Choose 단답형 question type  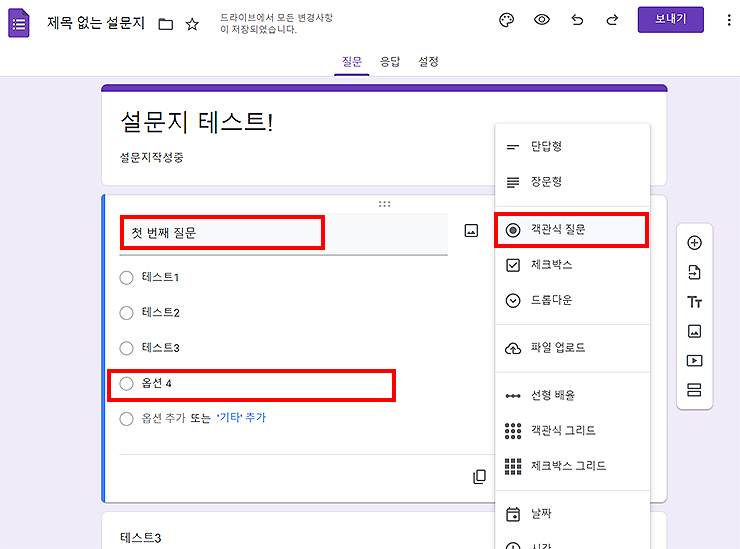(x=572, y=146)
